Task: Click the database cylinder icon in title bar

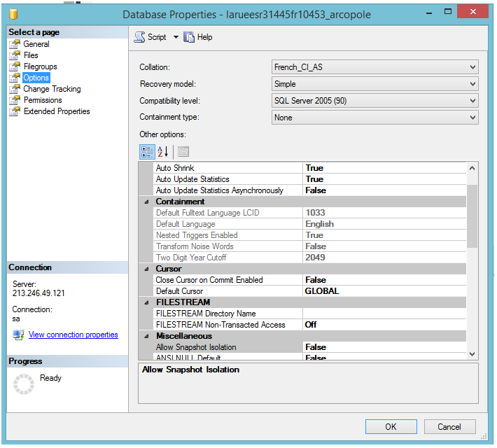Action: [13, 14]
